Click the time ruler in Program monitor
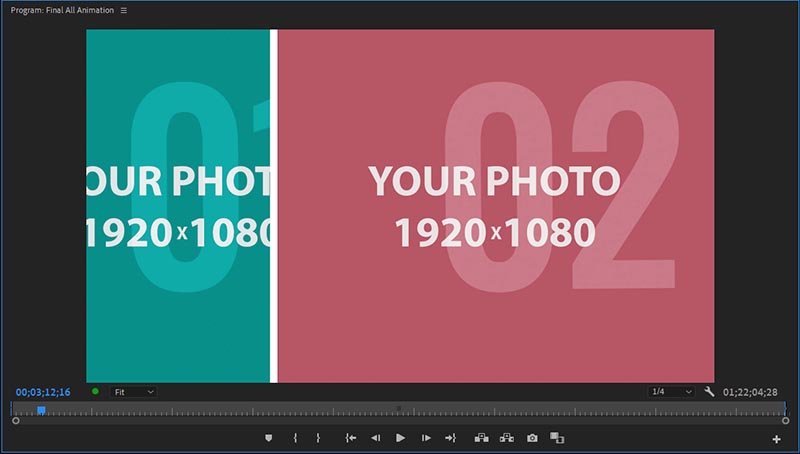The width and height of the screenshot is (800, 454). 398,409
